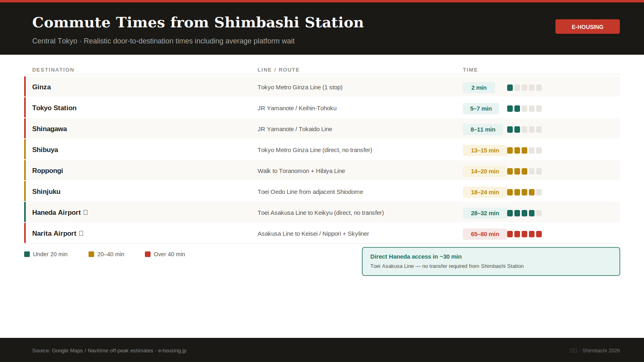
Task: Click the 28–32 min time badge
Action: click(x=485, y=213)
